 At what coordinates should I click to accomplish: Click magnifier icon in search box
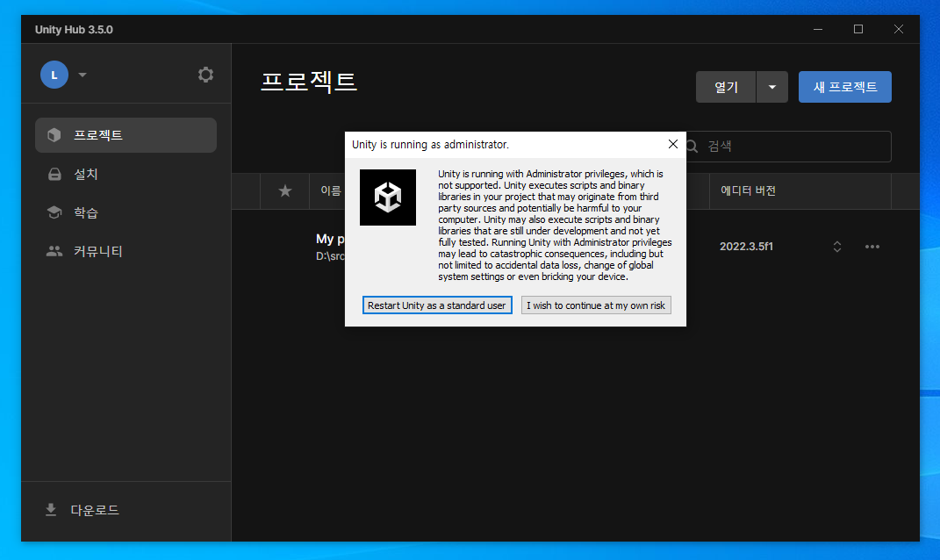coord(692,147)
